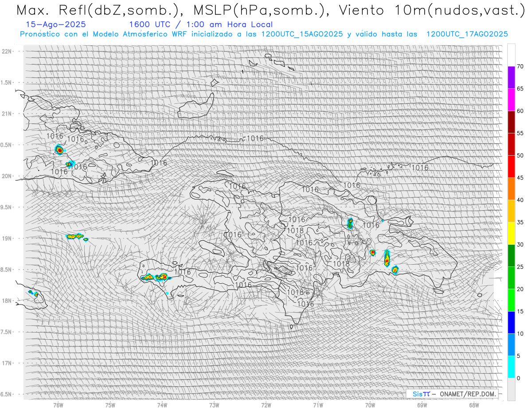Click the 72W longitude axis label
Image resolution: width=532 pixels, height=411 pixels.
pos(266,405)
